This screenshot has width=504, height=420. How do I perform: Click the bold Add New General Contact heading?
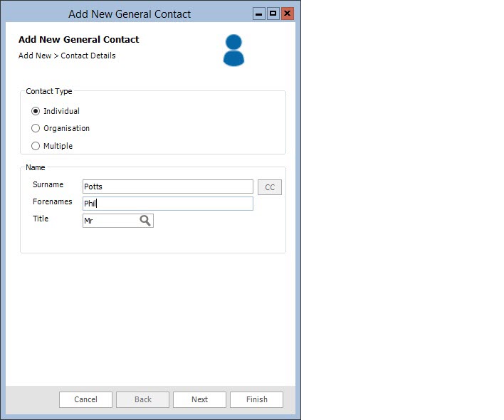coord(79,40)
